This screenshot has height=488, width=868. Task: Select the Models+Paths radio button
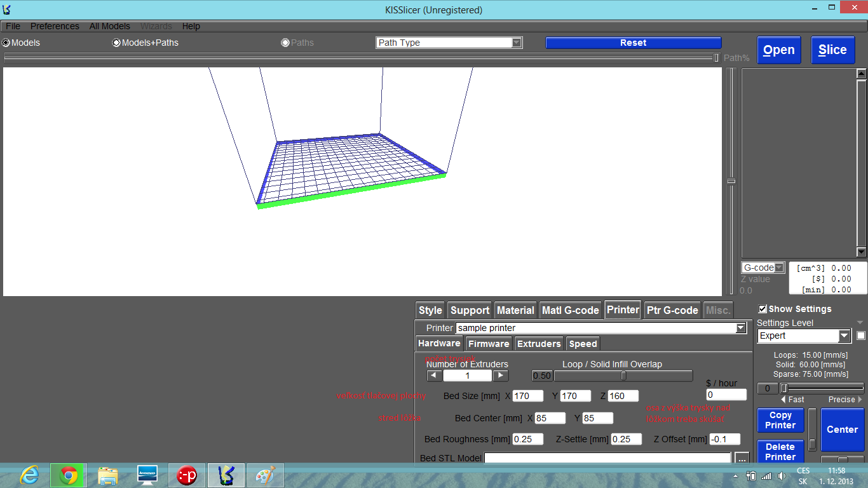coord(116,43)
